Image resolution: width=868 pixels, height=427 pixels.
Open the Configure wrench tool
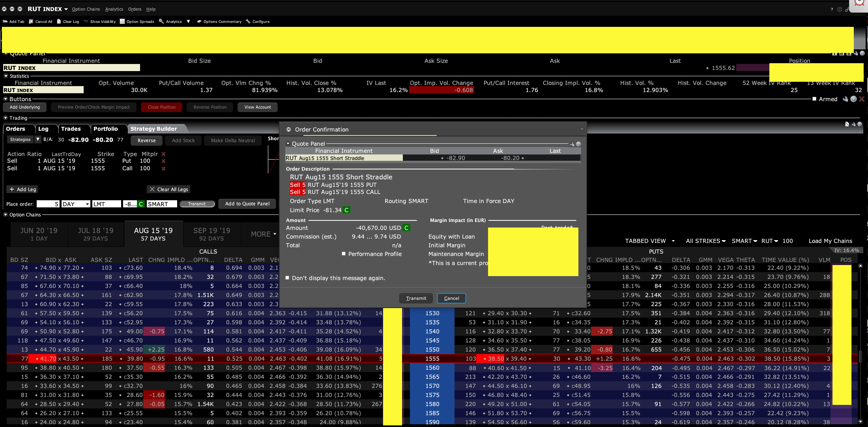pyautogui.click(x=248, y=21)
